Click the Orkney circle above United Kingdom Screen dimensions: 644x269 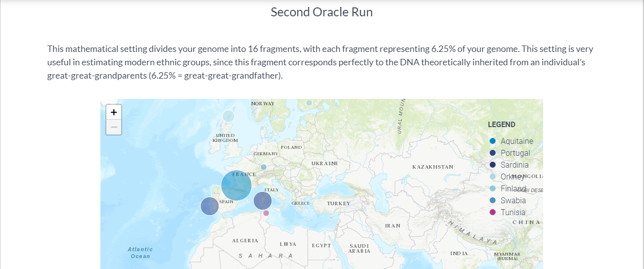[x=228, y=116]
